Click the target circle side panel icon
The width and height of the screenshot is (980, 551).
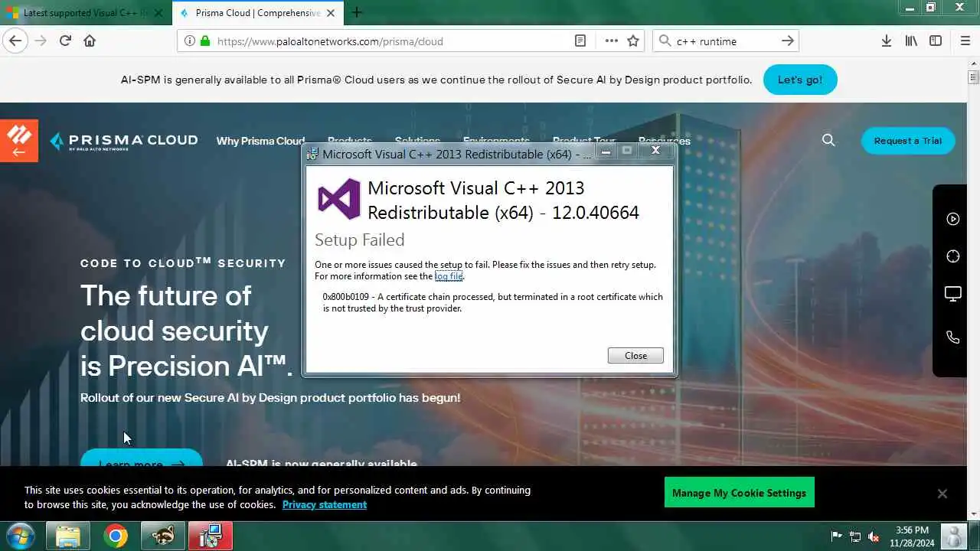click(953, 256)
